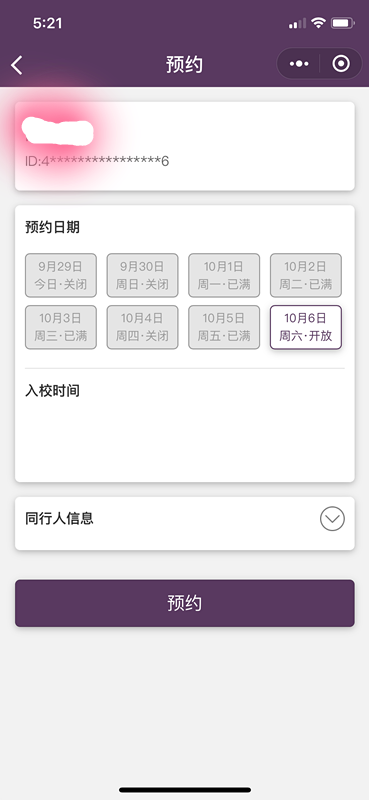Pick the 10月3日 周三·已满 date

(61, 327)
